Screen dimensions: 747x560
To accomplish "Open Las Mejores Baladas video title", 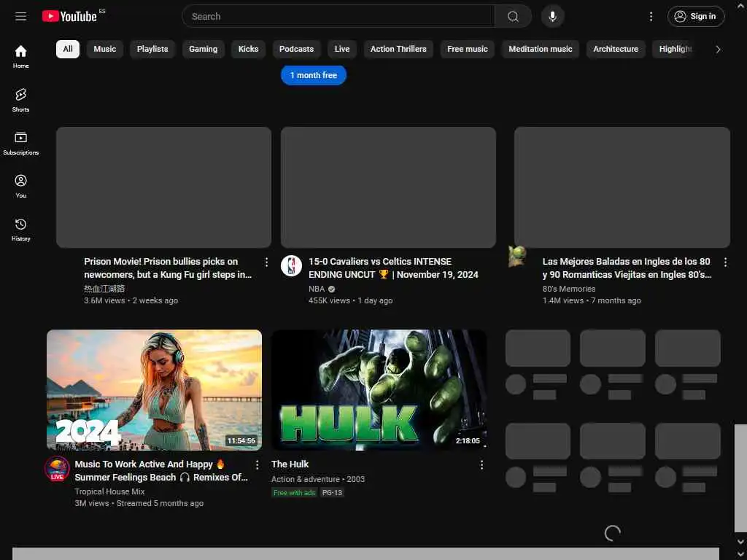I will click(x=627, y=268).
